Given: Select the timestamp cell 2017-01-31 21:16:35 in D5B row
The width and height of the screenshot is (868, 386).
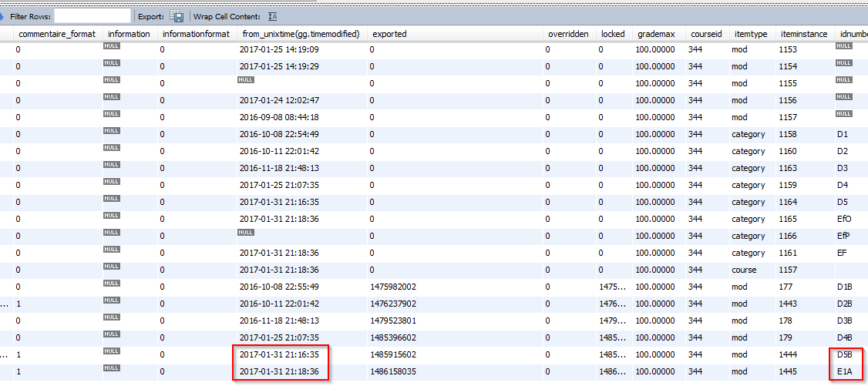Looking at the screenshot, I should [279, 354].
